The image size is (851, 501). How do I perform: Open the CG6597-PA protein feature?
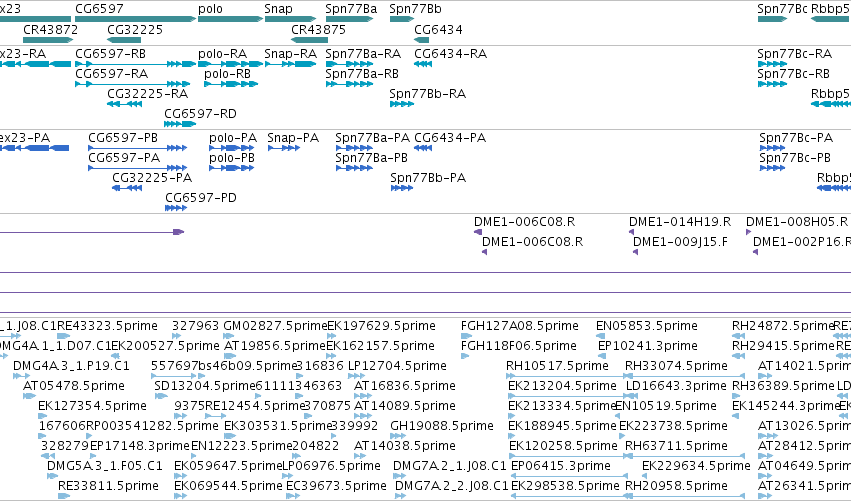tap(137, 168)
